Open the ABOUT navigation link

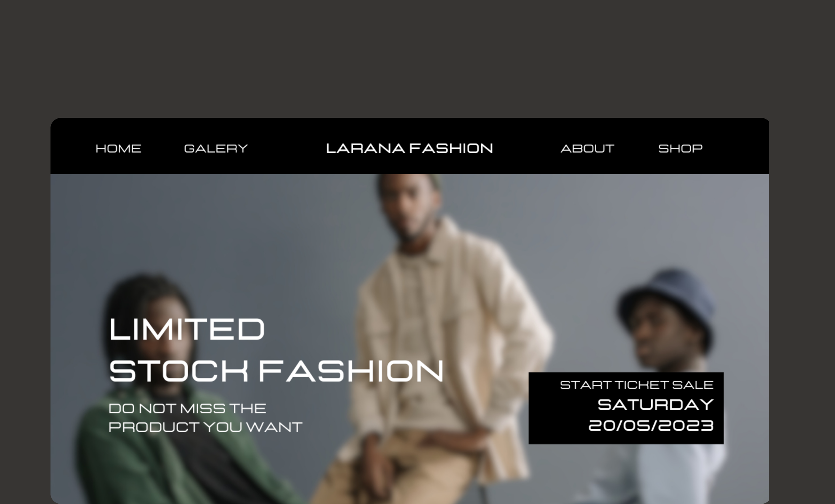pos(587,148)
